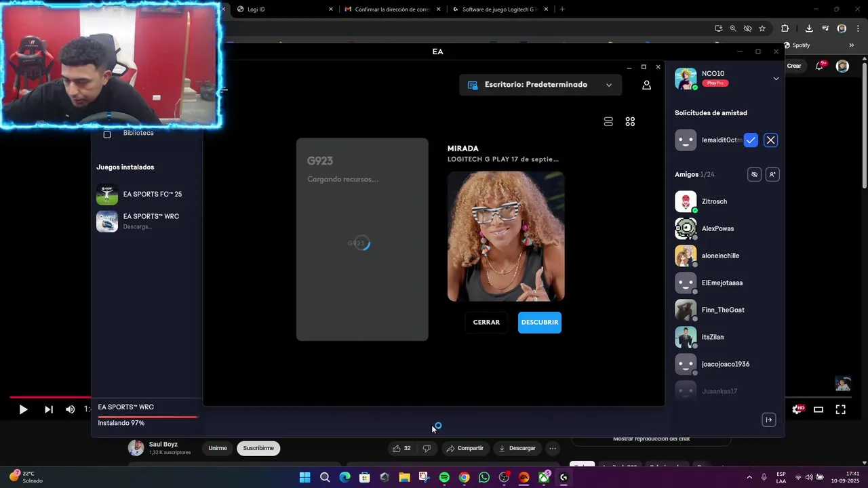The height and width of the screenshot is (488, 868).
Task: Switch to the Logi ID browser tab
Action: 283,9
